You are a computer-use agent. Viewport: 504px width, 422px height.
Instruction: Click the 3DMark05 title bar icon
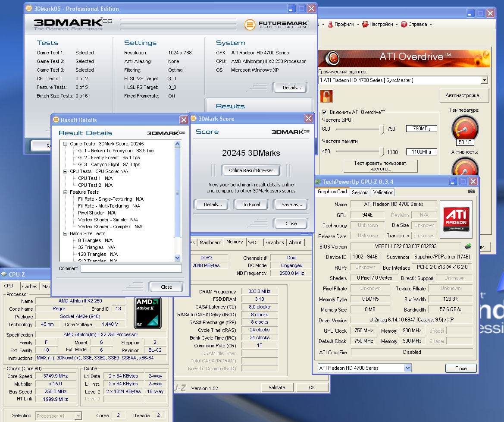[x=29, y=8]
